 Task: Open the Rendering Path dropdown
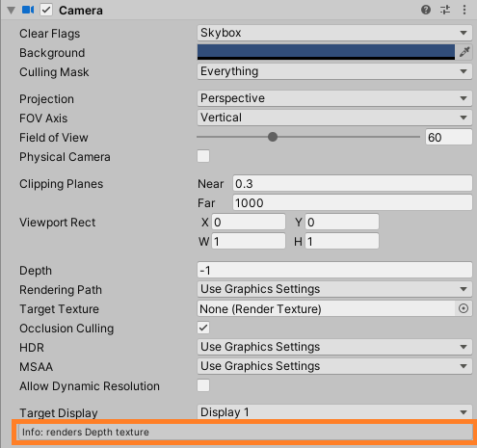[334, 289]
